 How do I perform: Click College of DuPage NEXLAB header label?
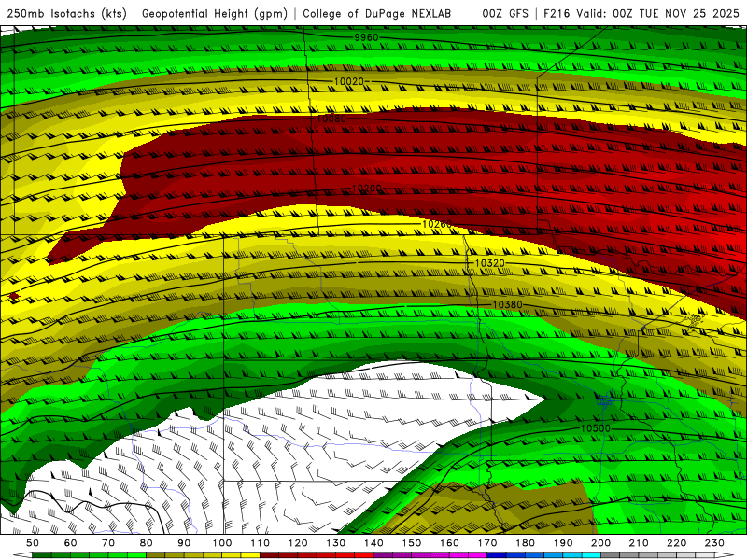377,13
